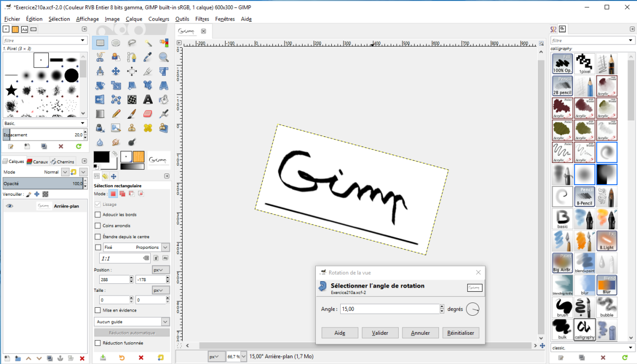Select the Fuzzy Select magic wand tool
Viewport: 637px width, 364px height.
point(148,42)
